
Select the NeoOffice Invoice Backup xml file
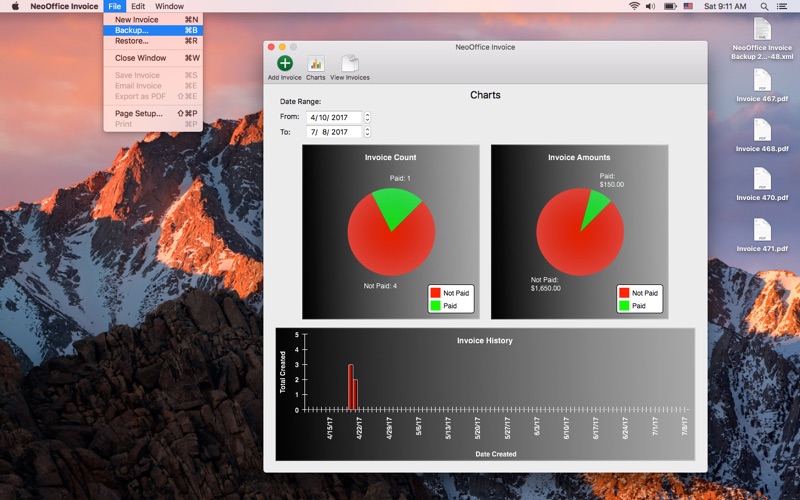coord(762,30)
